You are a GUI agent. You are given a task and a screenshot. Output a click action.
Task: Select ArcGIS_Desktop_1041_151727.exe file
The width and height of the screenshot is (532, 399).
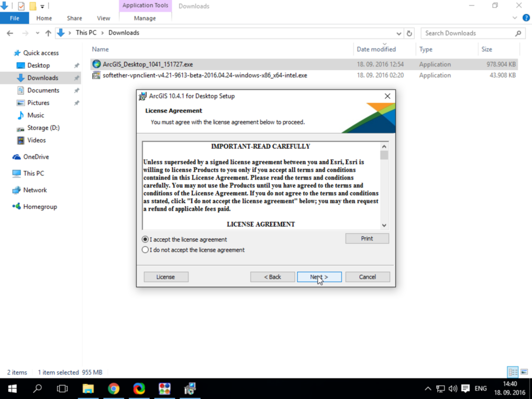tap(304, 64)
